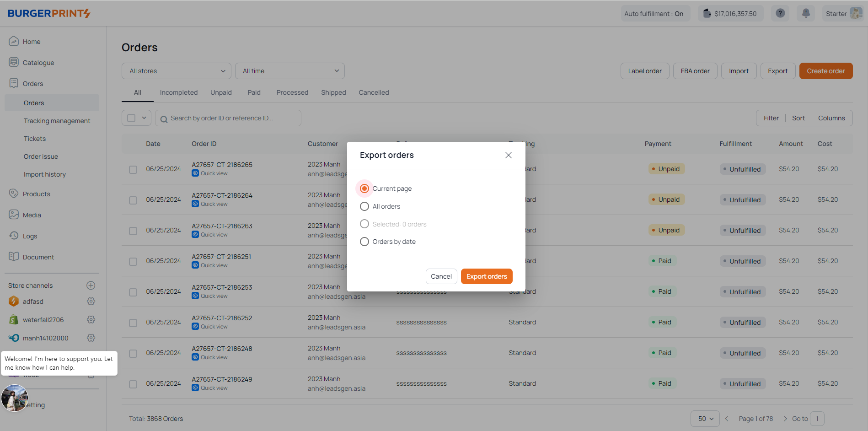This screenshot has height=431, width=868.
Task: Click the Export orders button
Action: (487, 276)
